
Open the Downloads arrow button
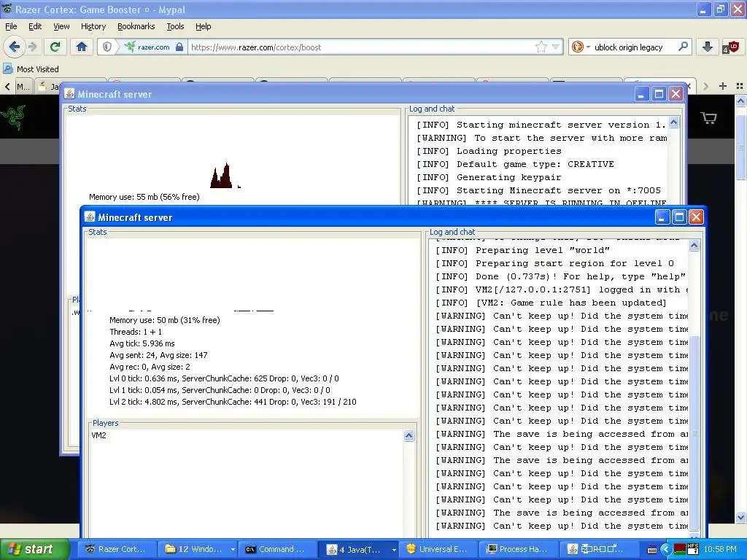click(708, 47)
